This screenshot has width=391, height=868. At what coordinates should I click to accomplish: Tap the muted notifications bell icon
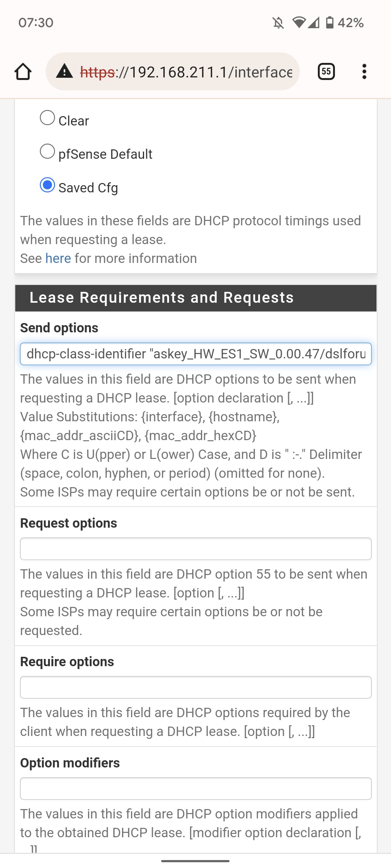[278, 23]
